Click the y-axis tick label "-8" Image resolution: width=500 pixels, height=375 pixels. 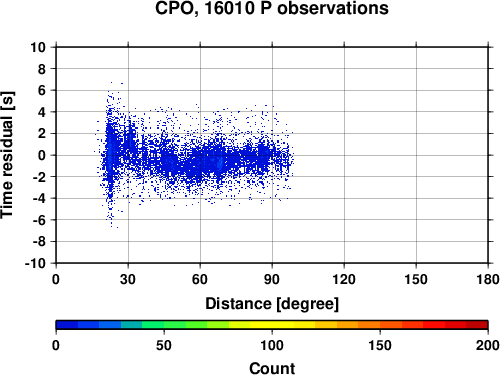pyautogui.click(x=39, y=242)
